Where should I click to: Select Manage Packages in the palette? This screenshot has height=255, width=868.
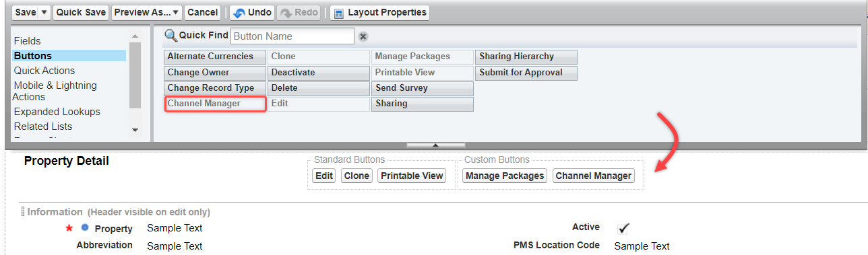[423, 57]
